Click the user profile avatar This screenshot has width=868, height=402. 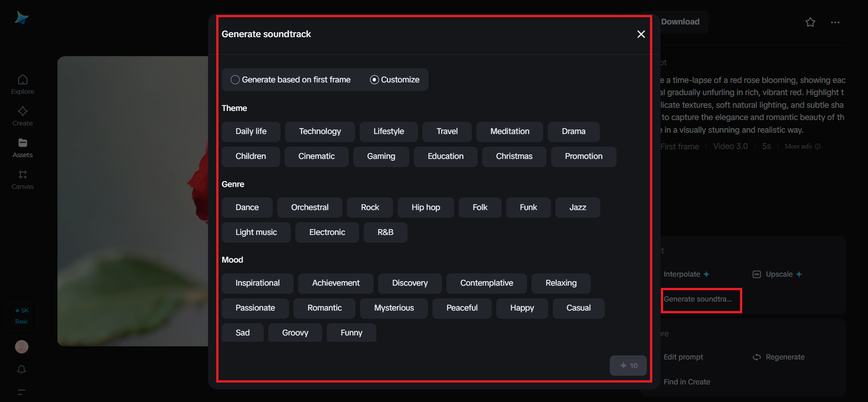point(22,347)
